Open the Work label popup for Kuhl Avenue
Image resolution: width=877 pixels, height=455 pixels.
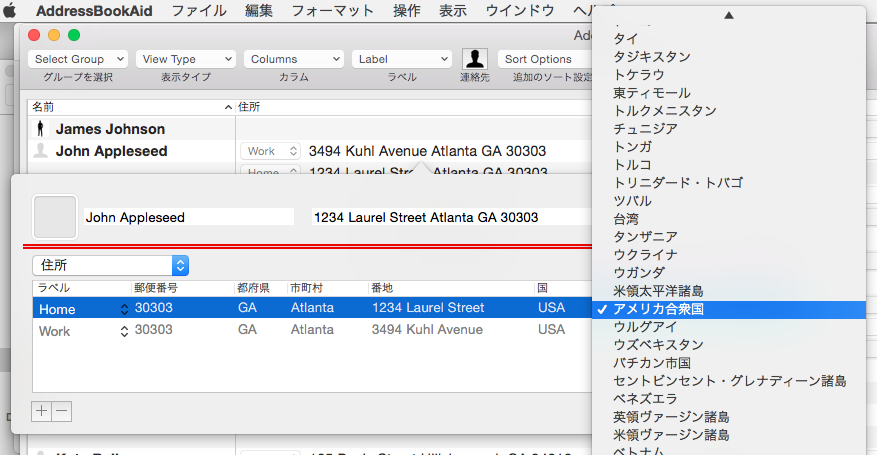(271, 151)
